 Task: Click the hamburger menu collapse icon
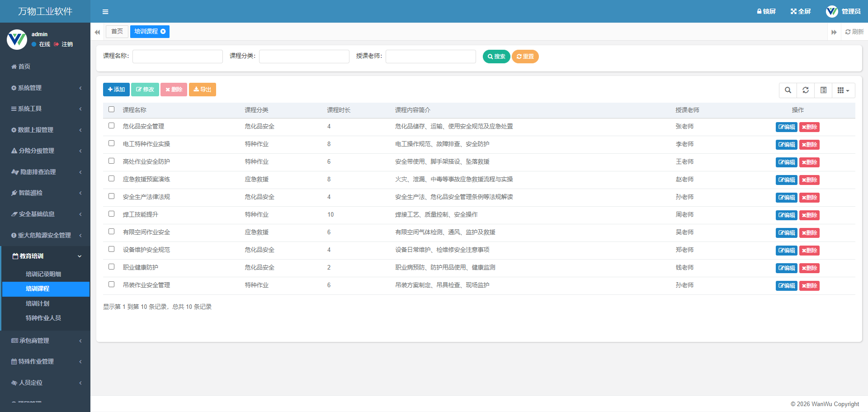click(x=105, y=12)
